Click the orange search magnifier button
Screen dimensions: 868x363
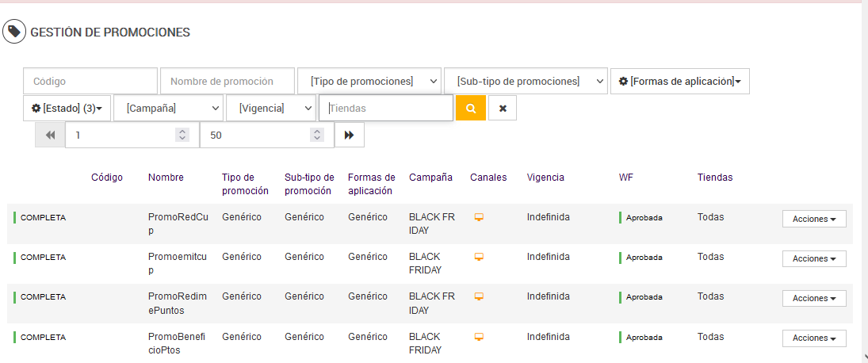pos(471,108)
